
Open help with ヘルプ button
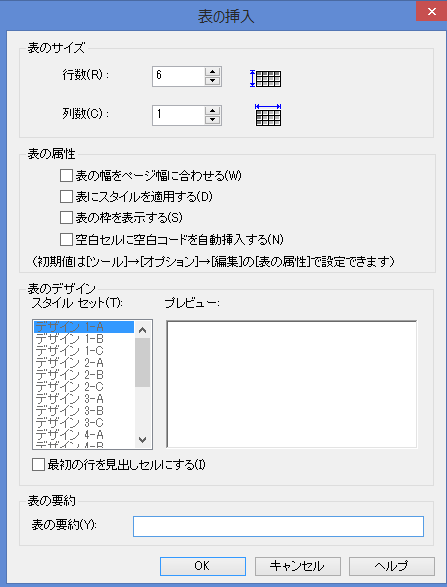click(392, 566)
